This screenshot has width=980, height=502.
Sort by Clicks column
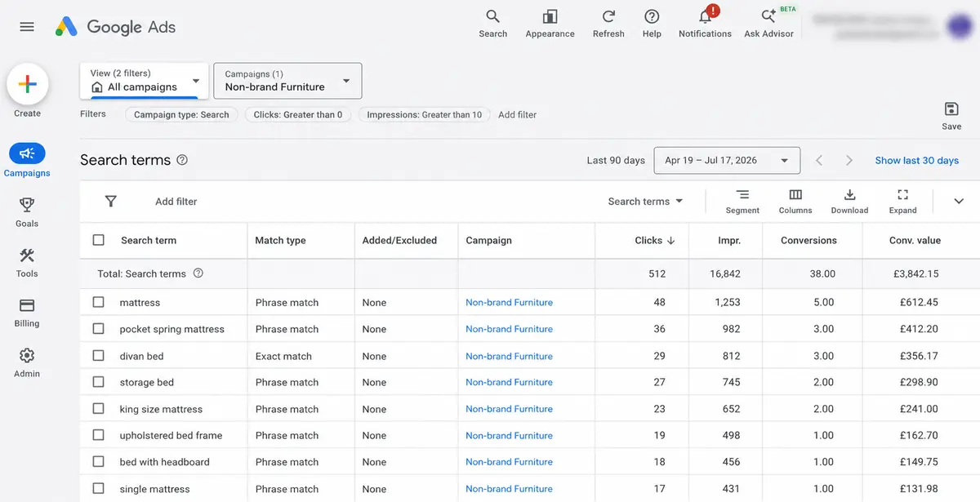[x=655, y=240]
